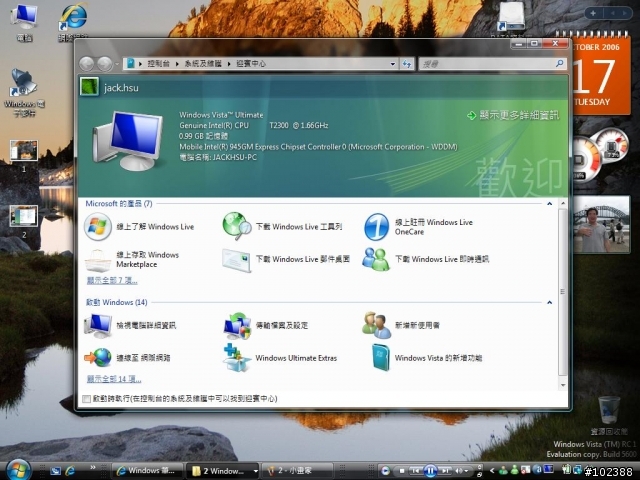Click the media player previous track button
Image resolution: width=640 pixels, height=480 pixels.
pyautogui.click(x=416, y=471)
